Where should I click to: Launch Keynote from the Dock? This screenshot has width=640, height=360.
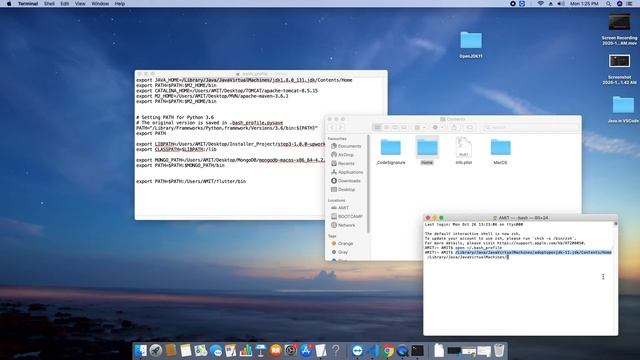click(x=260, y=351)
